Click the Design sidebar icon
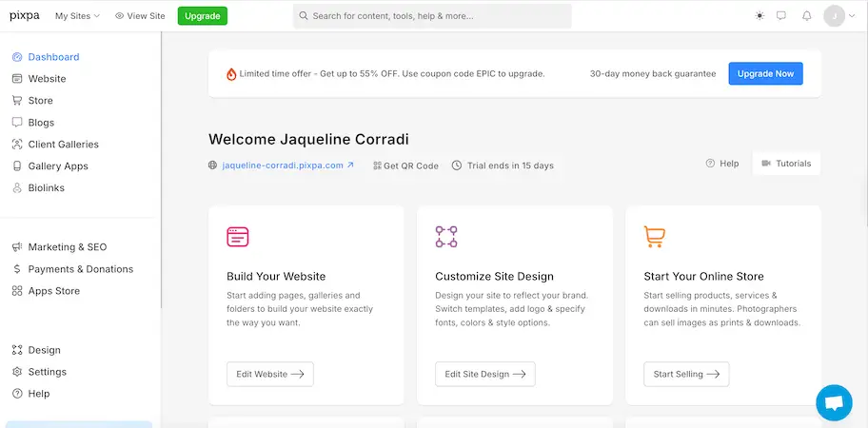This screenshot has width=868, height=428. click(x=17, y=350)
